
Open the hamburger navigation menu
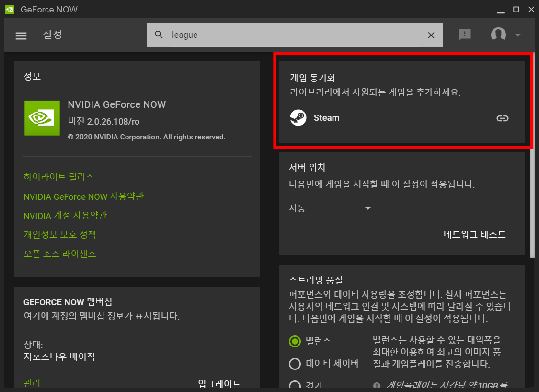(x=21, y=35)
